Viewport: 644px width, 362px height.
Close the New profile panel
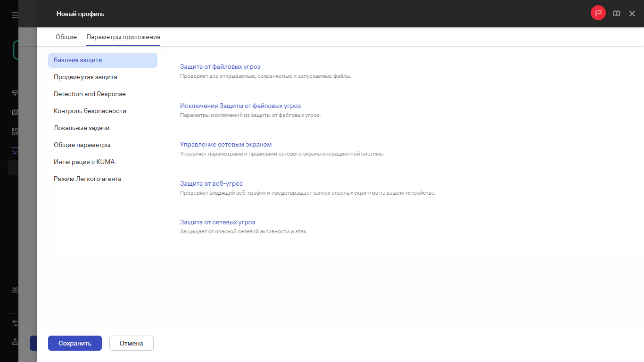pos(632,14)
